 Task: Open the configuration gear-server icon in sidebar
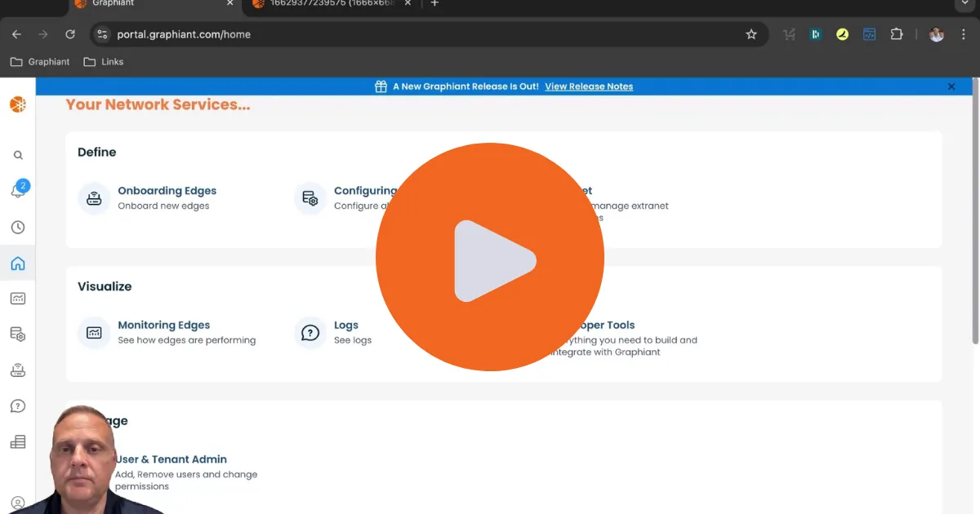point(18,335)
